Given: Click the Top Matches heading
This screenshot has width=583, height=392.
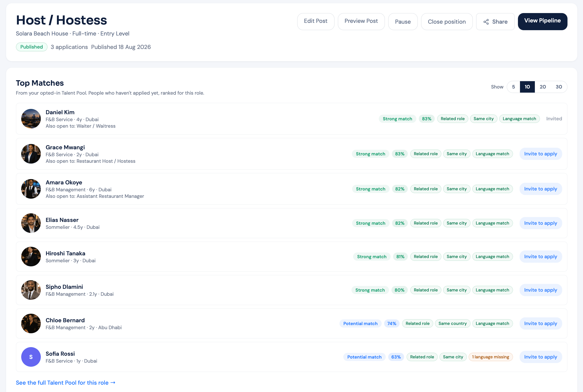Looking at the screenshot, I should point(40,83).
